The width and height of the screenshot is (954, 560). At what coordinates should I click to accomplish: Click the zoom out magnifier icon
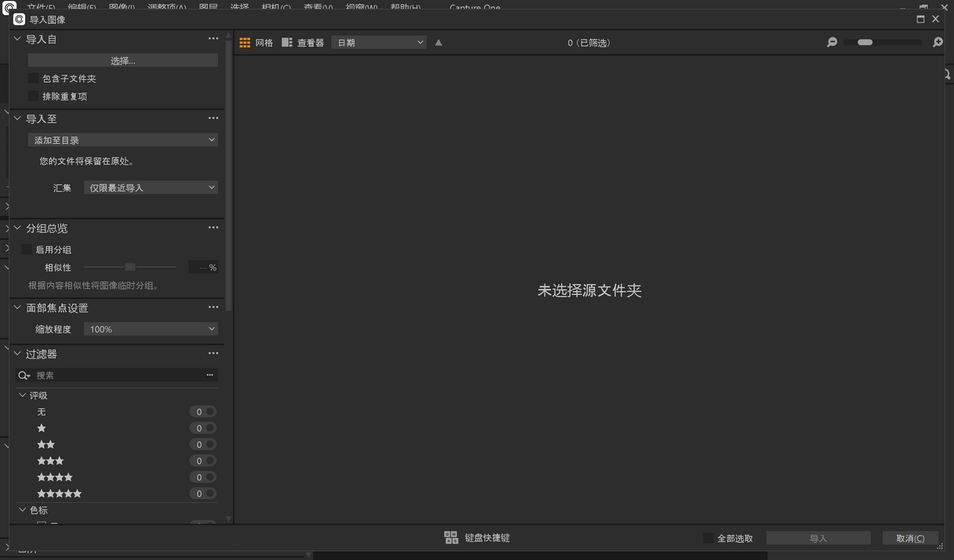(832, 42)
